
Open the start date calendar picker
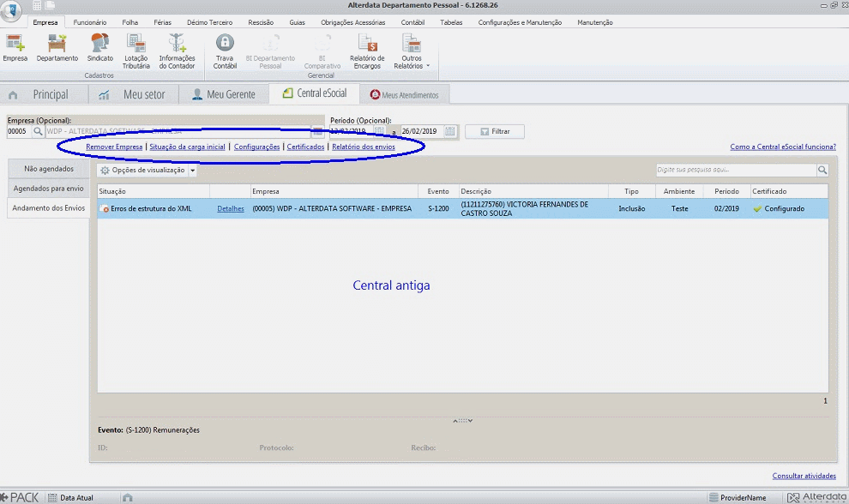pyautogui.click(x=380, y=131)
